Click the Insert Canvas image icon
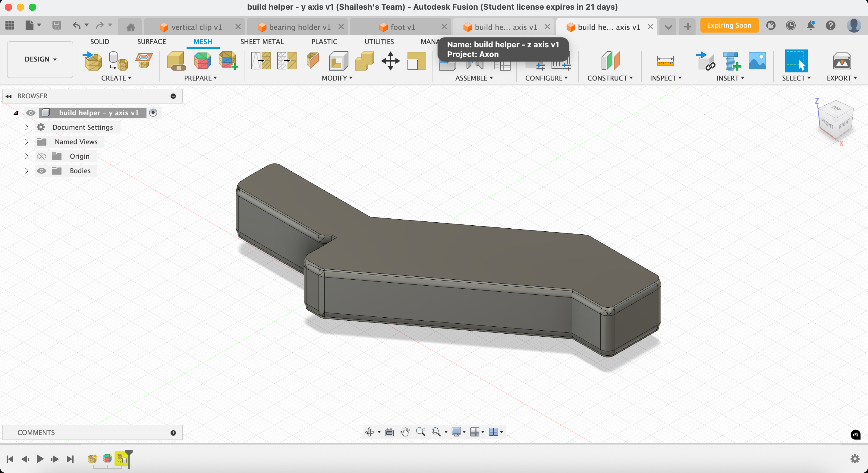Image resolution: width=868 pixels, height=473 pixels. (x=757, y=61)
